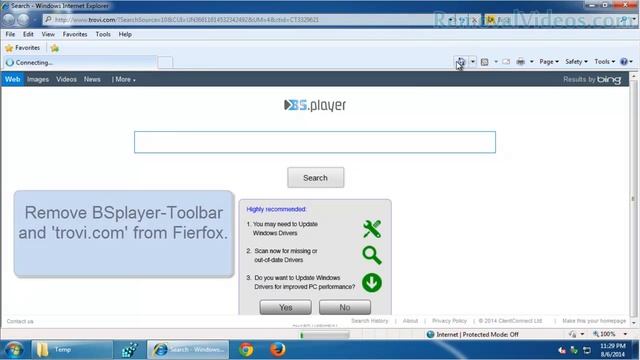Click the green wrench tools icon in ad
Image resolution: width=640 pixels, height=360 pixels.
tap(372, 229)
